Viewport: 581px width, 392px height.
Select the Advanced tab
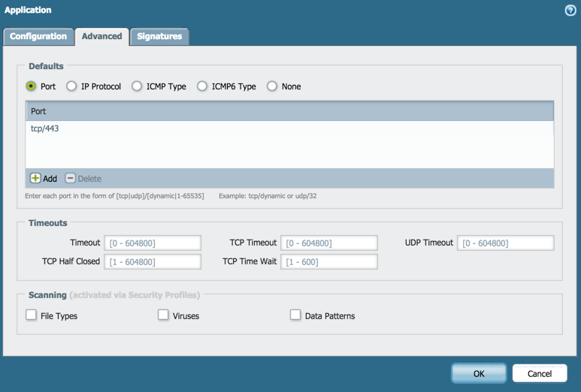pos(101,36)
